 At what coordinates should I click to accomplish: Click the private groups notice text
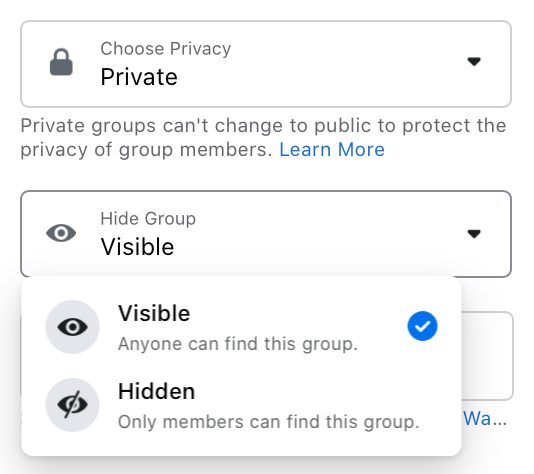pos(263,138)
